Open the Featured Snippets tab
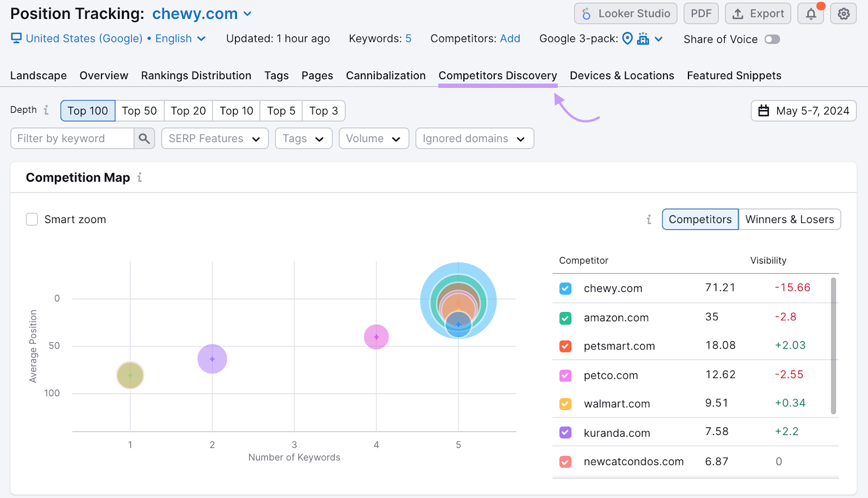The image size is (868, 498). [x=733, y=75]
